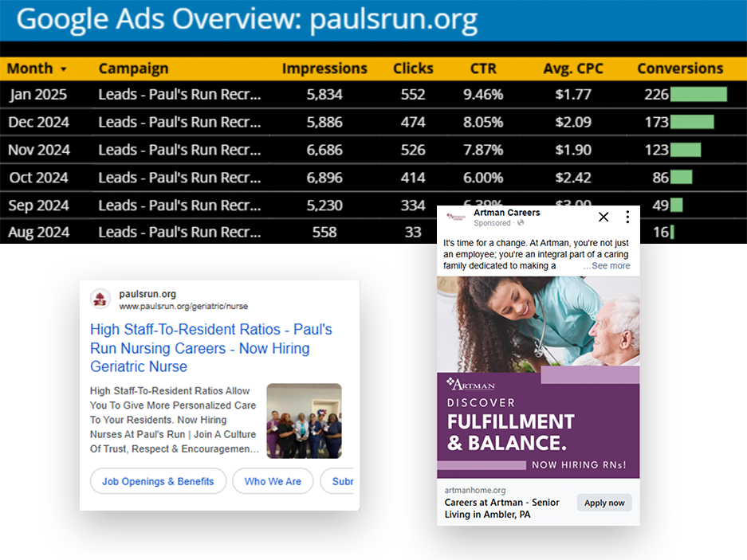Click the campaign name in the Oct 2024 row
The image size is (747, 560).
coord(179,178)
